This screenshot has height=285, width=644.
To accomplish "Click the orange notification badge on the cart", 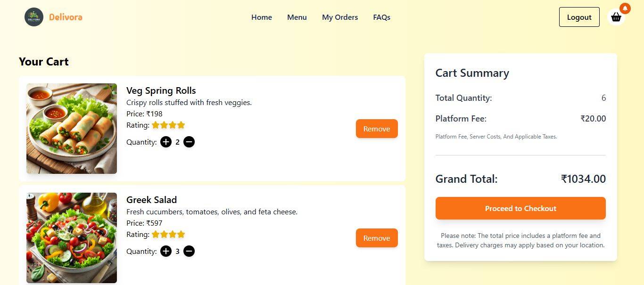I will coord(625,8).
